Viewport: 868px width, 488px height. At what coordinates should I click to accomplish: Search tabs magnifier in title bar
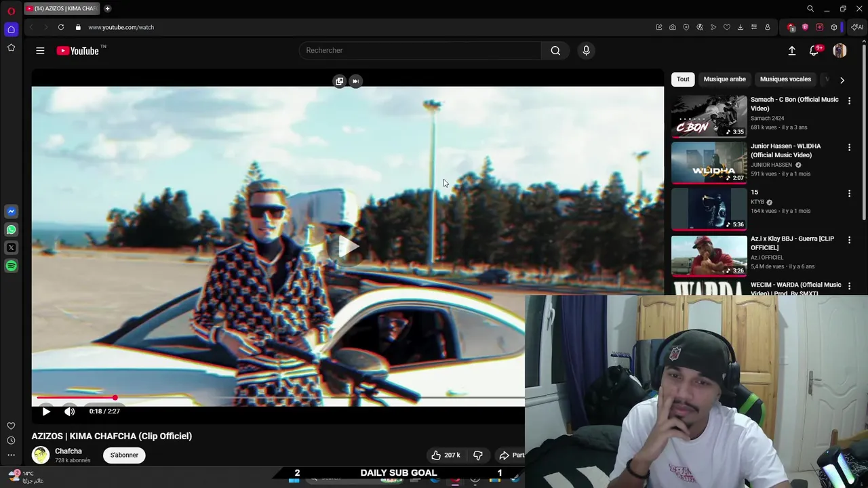pos(810,9)
